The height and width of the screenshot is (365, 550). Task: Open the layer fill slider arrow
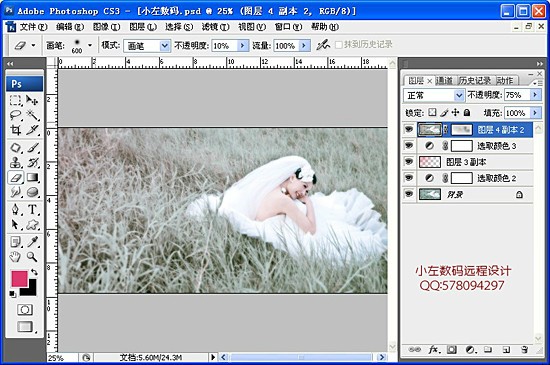point(535,113)
